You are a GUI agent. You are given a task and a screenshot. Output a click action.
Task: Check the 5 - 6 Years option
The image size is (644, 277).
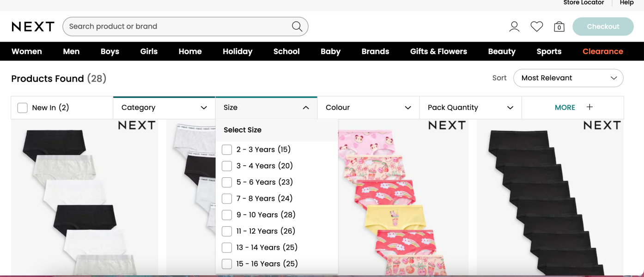(227, 182)
